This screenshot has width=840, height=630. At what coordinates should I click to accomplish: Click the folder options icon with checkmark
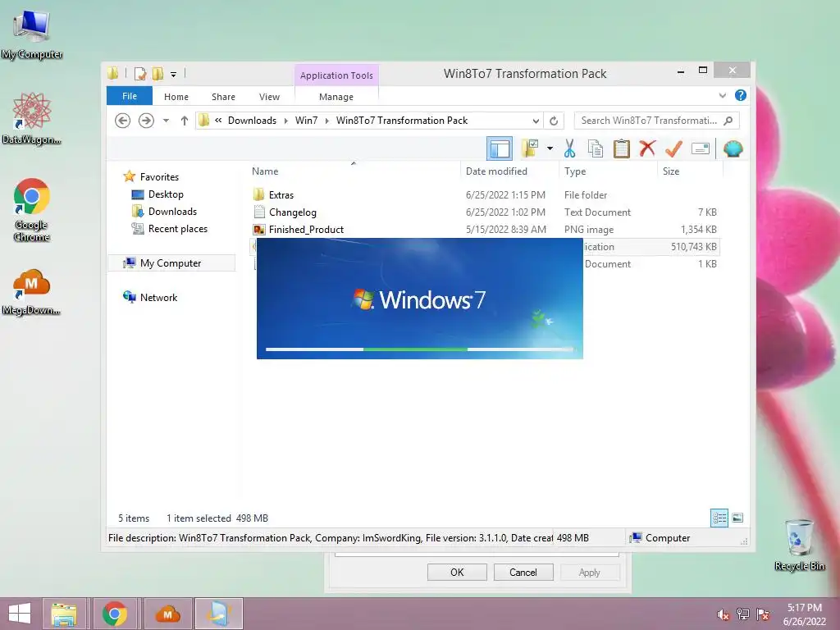pos(530,148)
